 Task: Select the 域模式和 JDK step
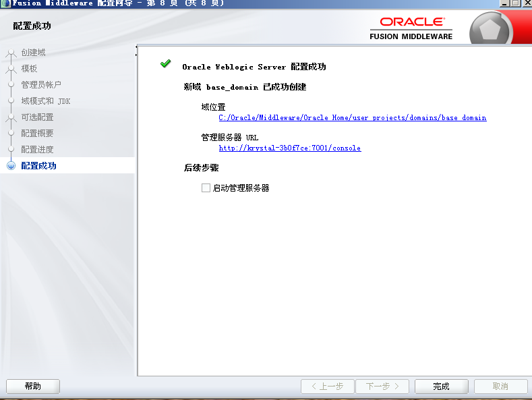[x=46, y=101]
